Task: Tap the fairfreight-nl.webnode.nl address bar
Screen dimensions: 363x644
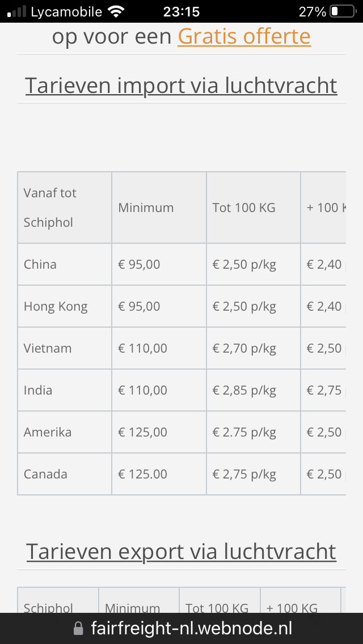Action: [x=191, y=629]
